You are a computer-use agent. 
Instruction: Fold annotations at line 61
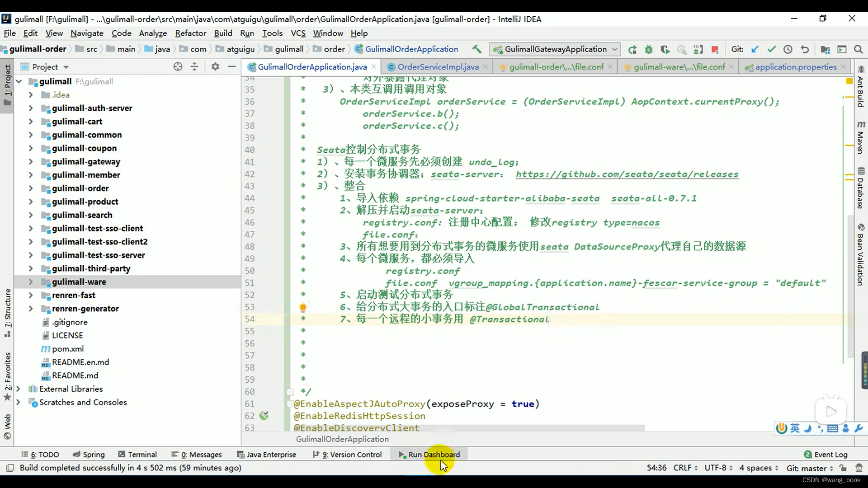click(290, 404)
